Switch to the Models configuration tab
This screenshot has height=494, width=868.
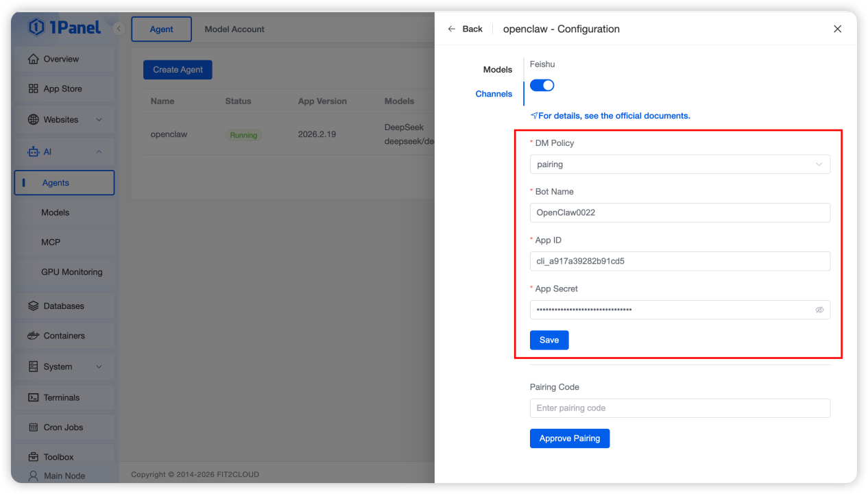[x=497, y=69]
